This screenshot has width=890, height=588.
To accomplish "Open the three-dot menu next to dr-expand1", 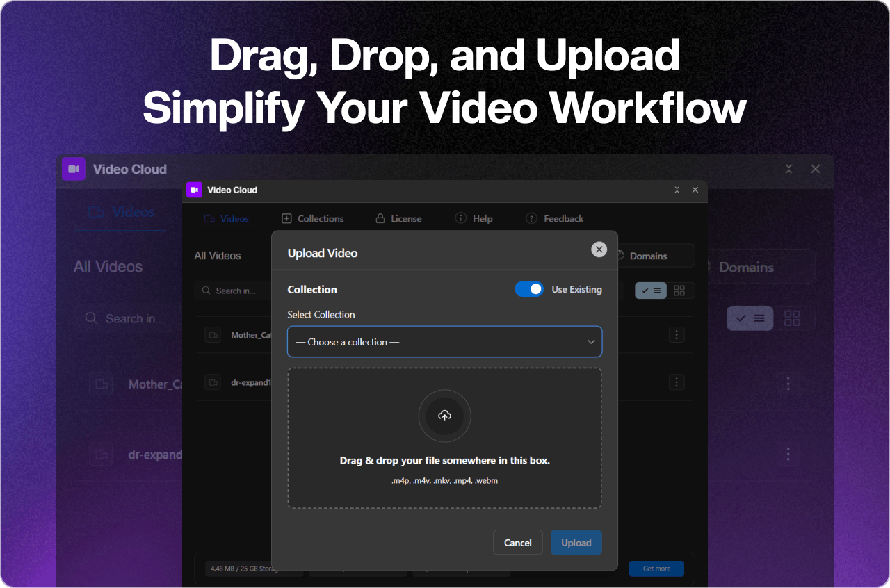I will click(676, 382).
